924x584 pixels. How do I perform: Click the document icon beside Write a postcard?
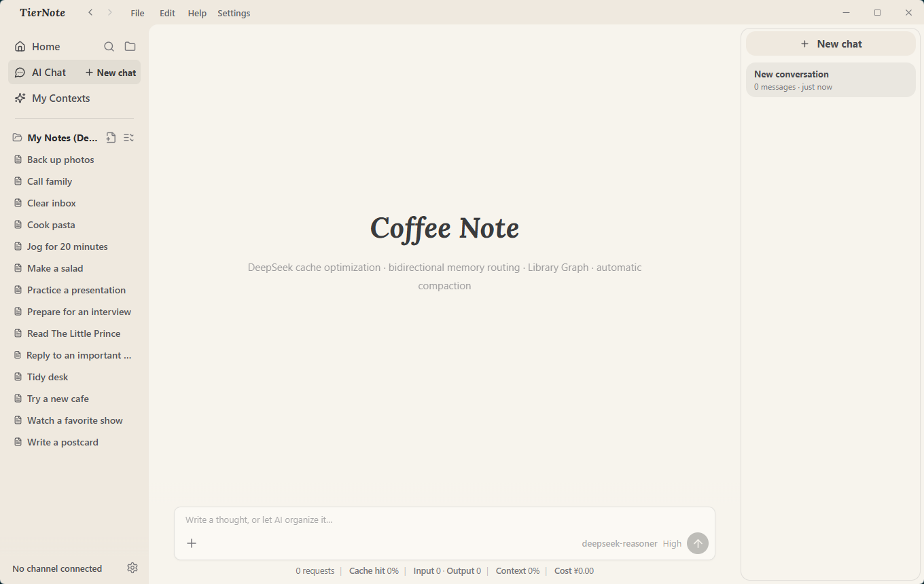click(x=18, y=442)
